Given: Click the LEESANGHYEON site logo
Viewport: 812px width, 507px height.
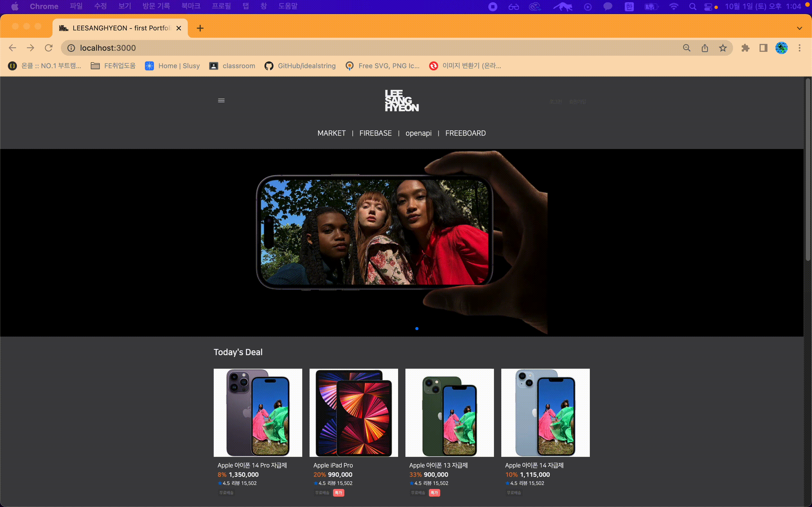Looking at the screenshot, I should [x=402, y=101].
